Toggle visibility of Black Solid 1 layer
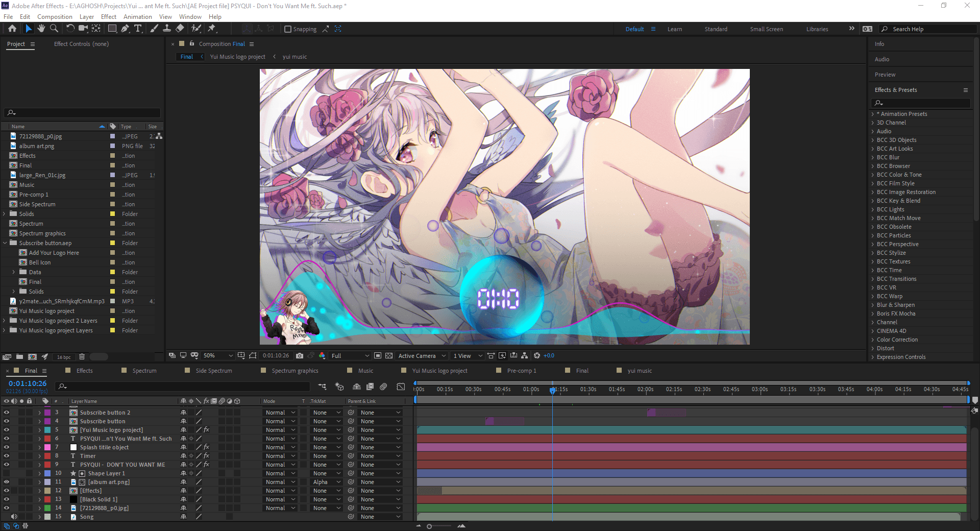Screen dimensions: 980x531 [7, 499]
